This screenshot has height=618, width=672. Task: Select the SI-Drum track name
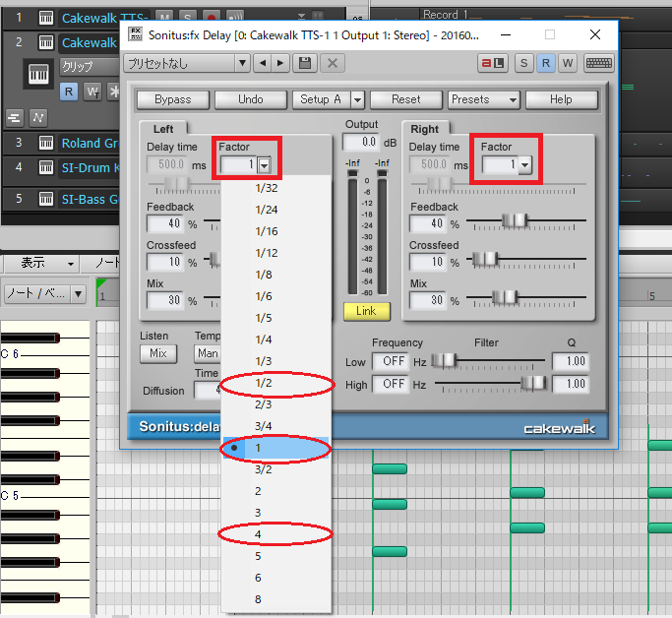point(90,167)
